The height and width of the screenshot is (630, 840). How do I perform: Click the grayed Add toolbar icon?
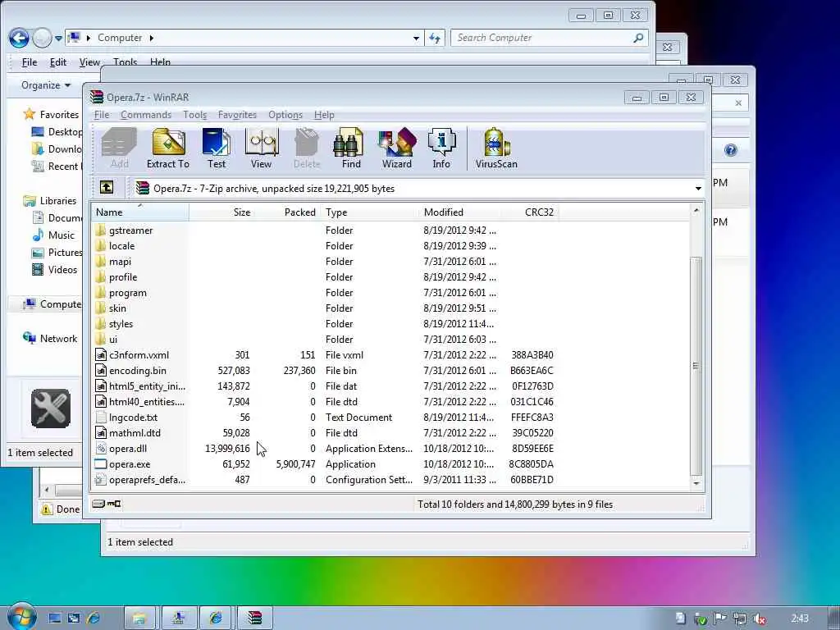point(119,148)
